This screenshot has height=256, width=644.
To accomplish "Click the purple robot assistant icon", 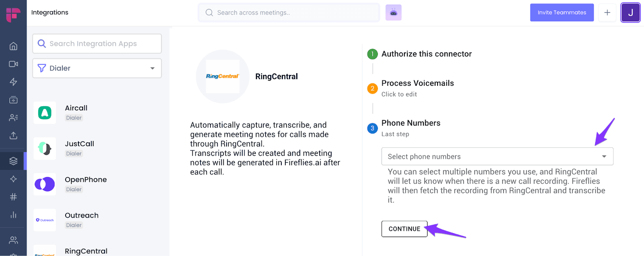I will pos(394,12).
